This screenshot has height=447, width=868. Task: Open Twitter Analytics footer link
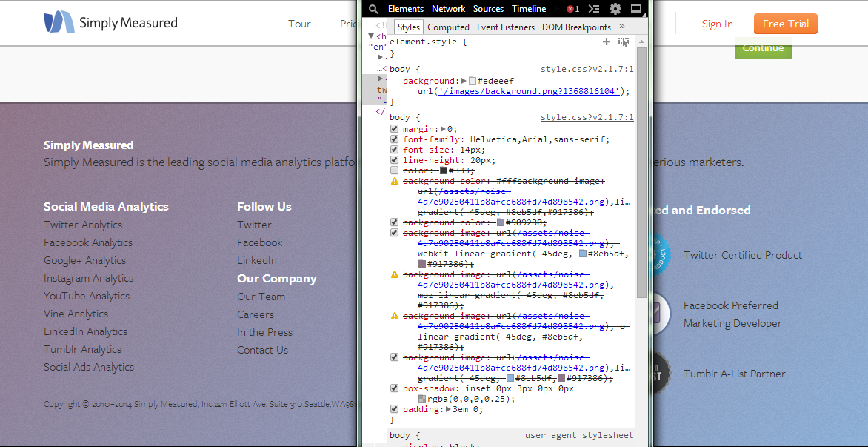(x=83, y=225)
